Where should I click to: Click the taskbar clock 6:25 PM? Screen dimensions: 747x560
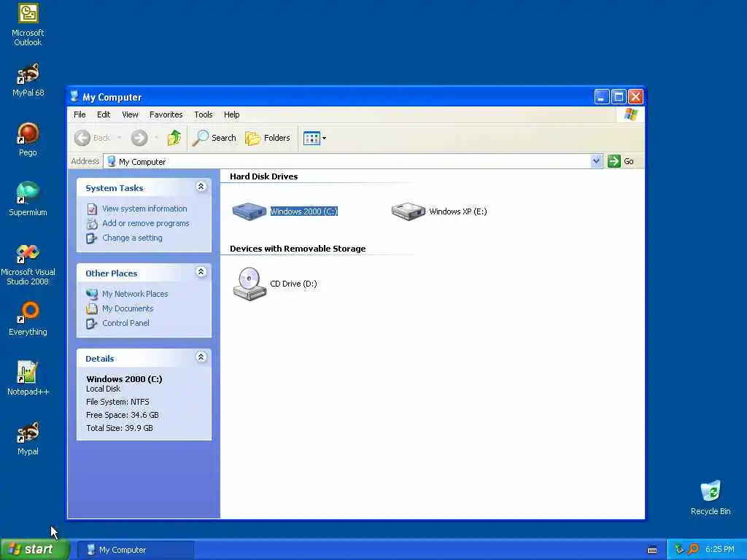tap(719, 550)
